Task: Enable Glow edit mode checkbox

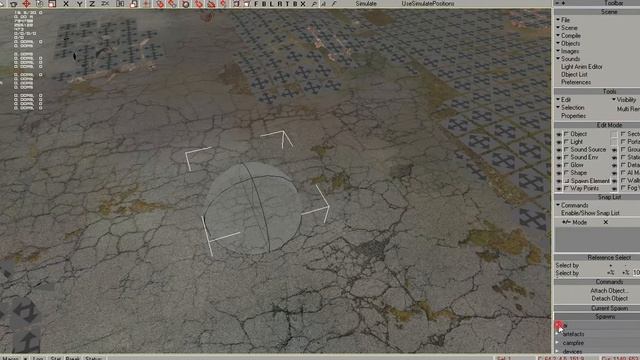Action: pos(567,165)
